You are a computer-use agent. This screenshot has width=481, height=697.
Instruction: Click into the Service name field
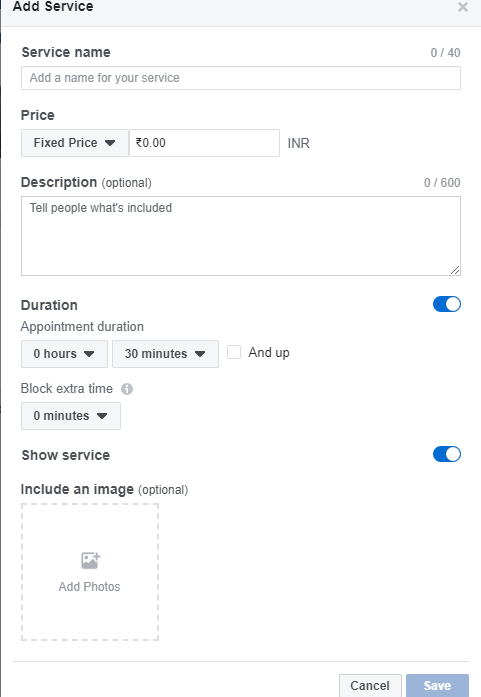point(241,78)
